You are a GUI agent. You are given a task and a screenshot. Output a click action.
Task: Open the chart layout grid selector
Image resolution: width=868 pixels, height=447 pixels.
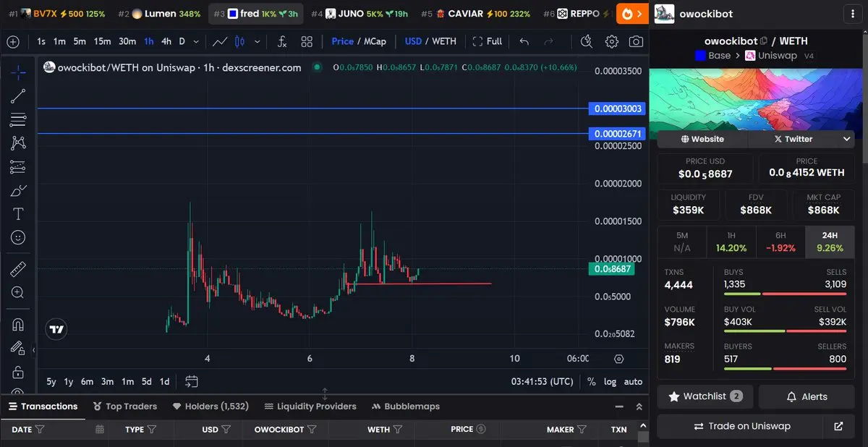tap(307, 41)
